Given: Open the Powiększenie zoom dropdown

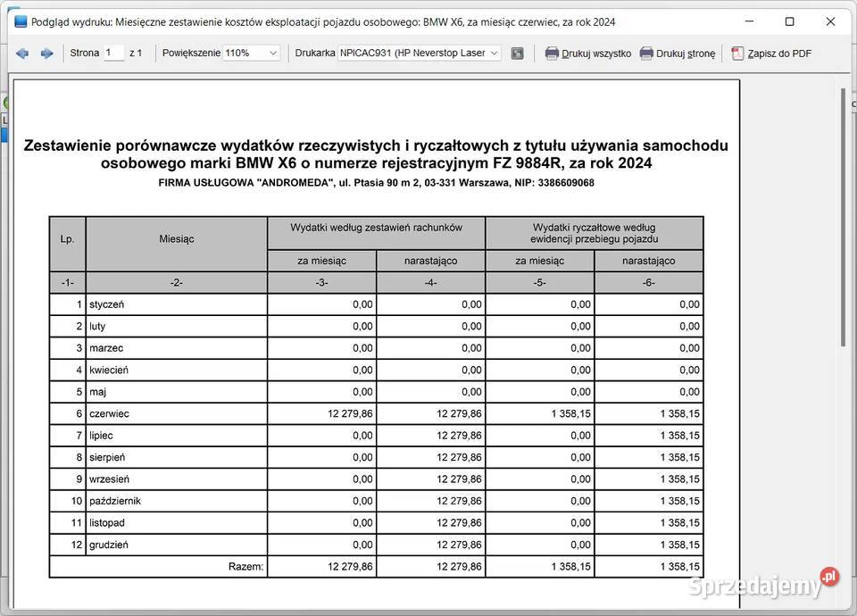Looking at the screenshot, I should point(272,53).
